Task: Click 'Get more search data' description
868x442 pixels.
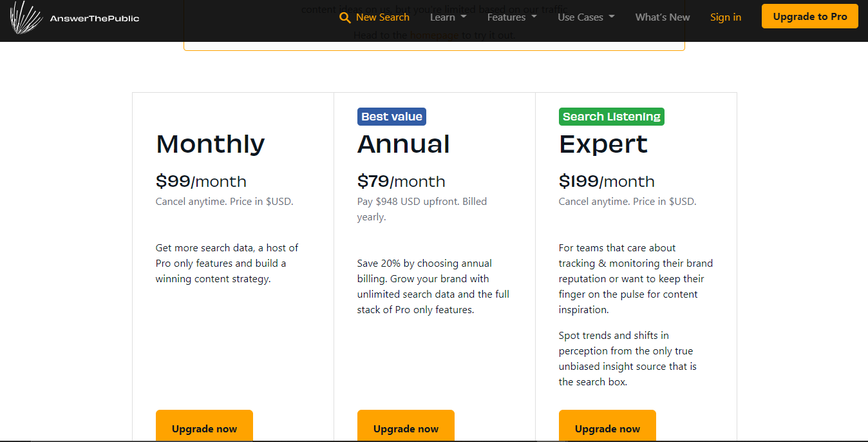Action: click(227, 264)
